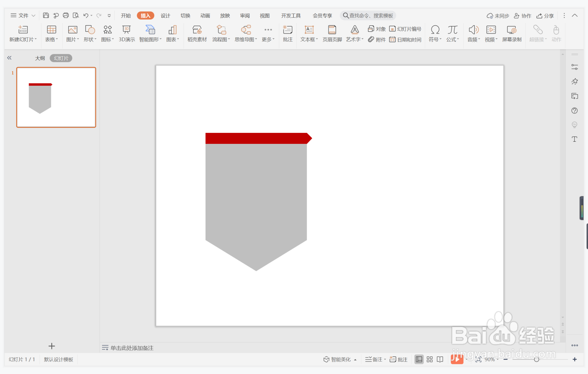Open object properties pane icon on right sidebar
The width and height of the screenshot is (588, 374).
[x=574, y=67]
